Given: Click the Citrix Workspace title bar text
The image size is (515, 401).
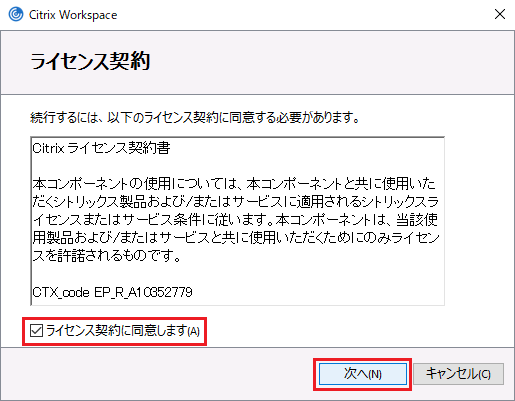Looking at the screenshot, I should pos(73,15).
